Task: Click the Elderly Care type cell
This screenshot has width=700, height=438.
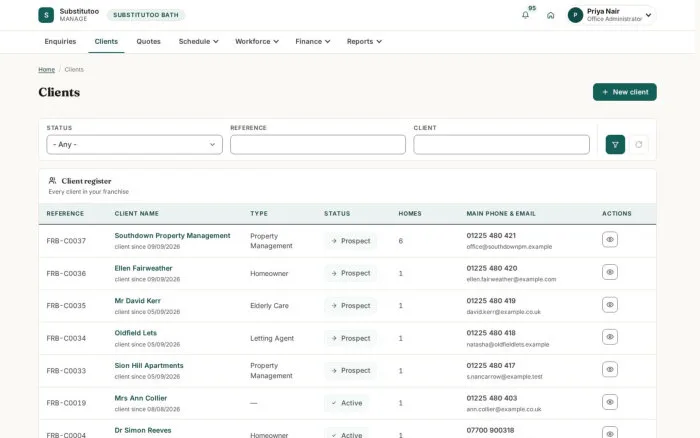Action: pos(270,306)
